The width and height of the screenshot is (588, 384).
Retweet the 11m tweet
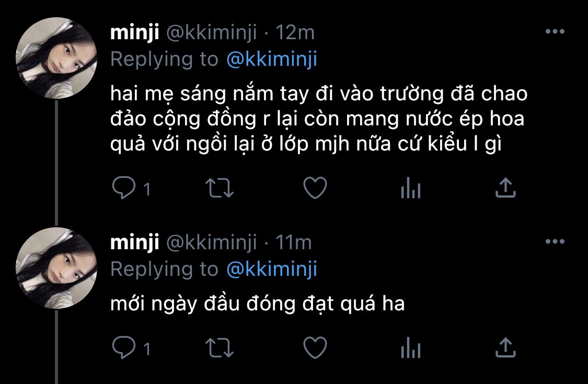pos(220,347)
